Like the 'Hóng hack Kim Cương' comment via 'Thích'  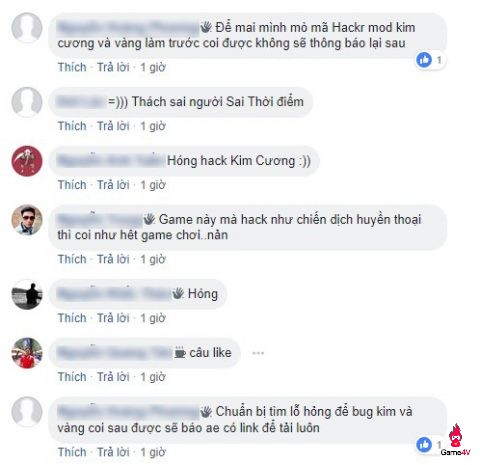coord(72,185)
